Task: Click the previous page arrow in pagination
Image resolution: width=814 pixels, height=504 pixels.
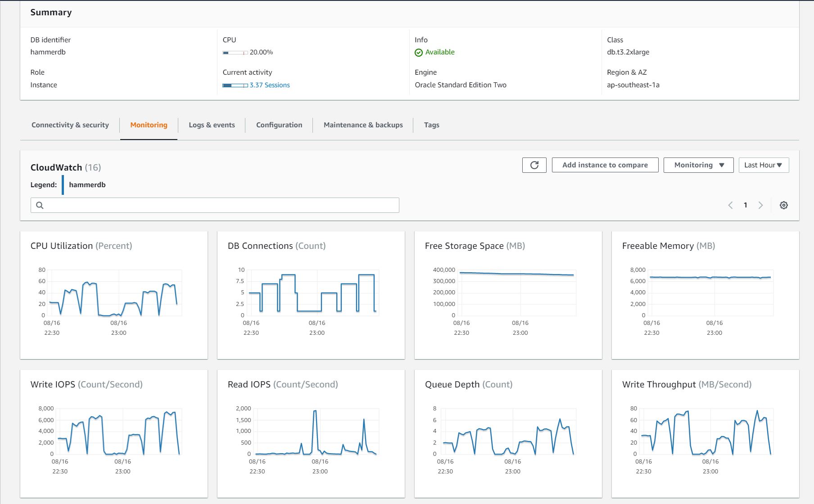Action: click(x=730, y=205)
